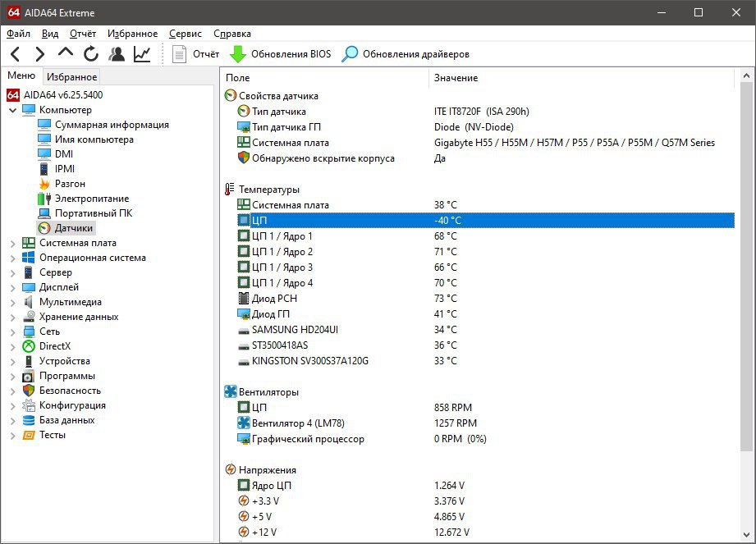Image resolution: width=756 pixels, height=544 pixels.
Task: Open the Справка menu
Action: 232,34
